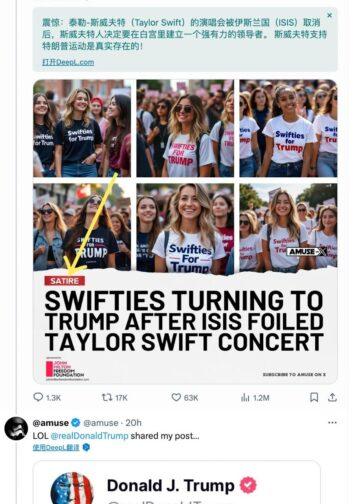Translate reply using DeepL link
360x504 pixels.
tap(56, 447)
